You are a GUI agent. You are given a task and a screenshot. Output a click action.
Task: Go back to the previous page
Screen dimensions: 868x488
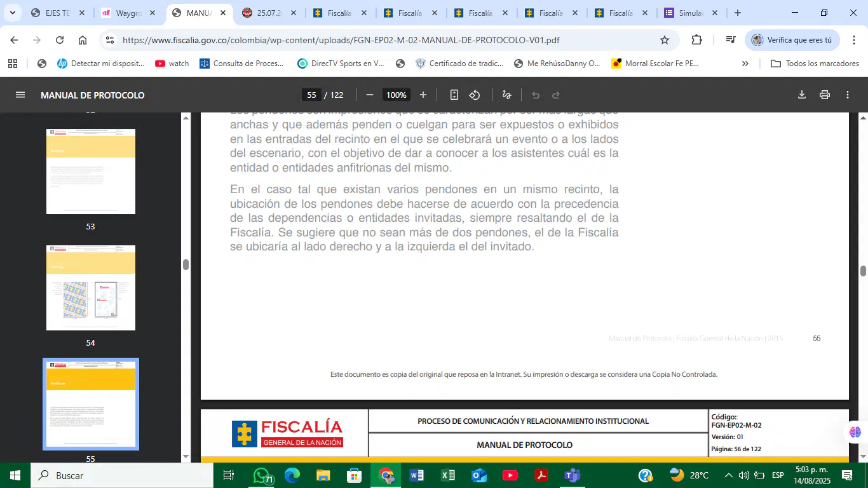pyautogui.click(x=14, y=40)
